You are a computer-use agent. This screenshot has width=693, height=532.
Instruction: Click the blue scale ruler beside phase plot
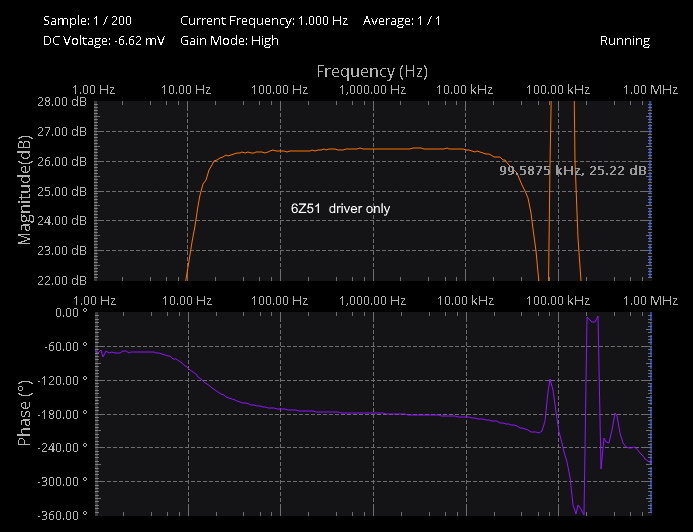[x=650, y=413]
